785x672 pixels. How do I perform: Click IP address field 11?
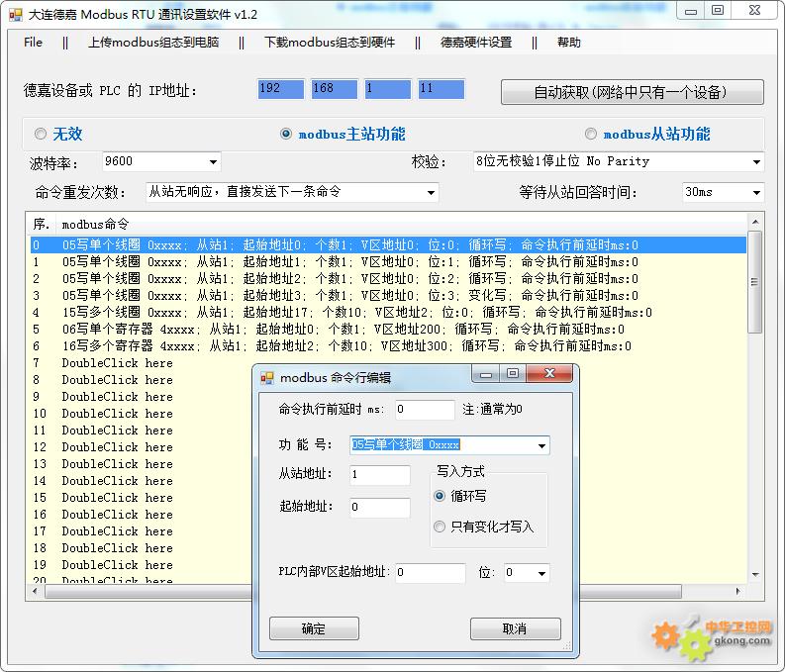442,89
